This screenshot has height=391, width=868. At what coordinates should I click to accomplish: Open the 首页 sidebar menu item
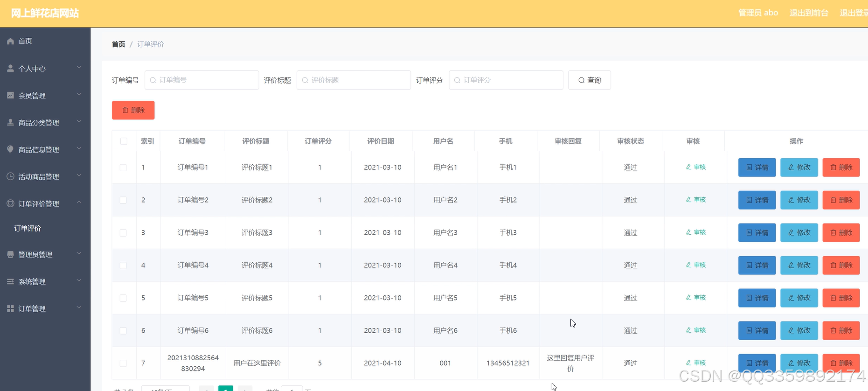(45, 41)
